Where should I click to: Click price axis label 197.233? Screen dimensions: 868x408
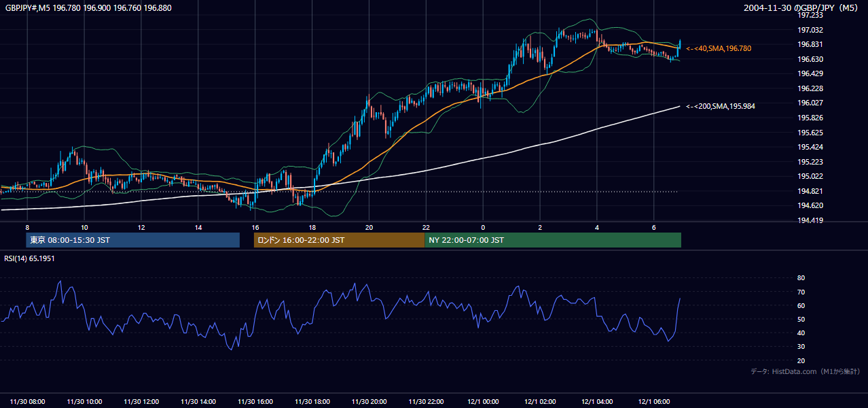pyautogui.click(x=810, y=15)
